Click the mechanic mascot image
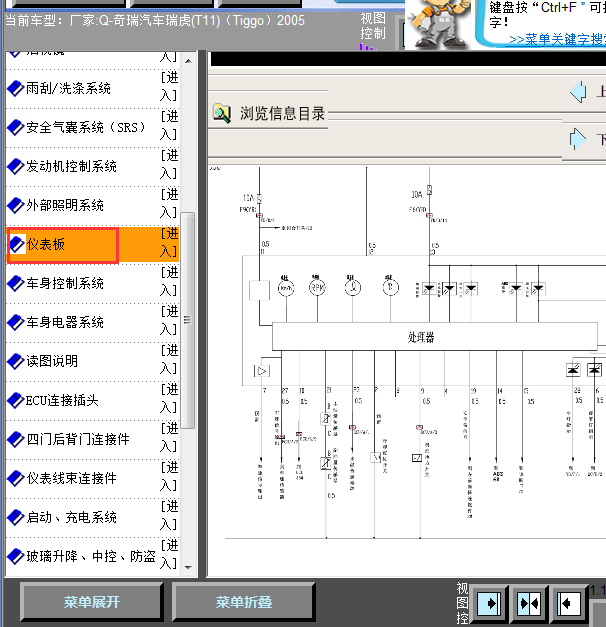The width and height of the screenshot is (606, 627). click(439, 24)
